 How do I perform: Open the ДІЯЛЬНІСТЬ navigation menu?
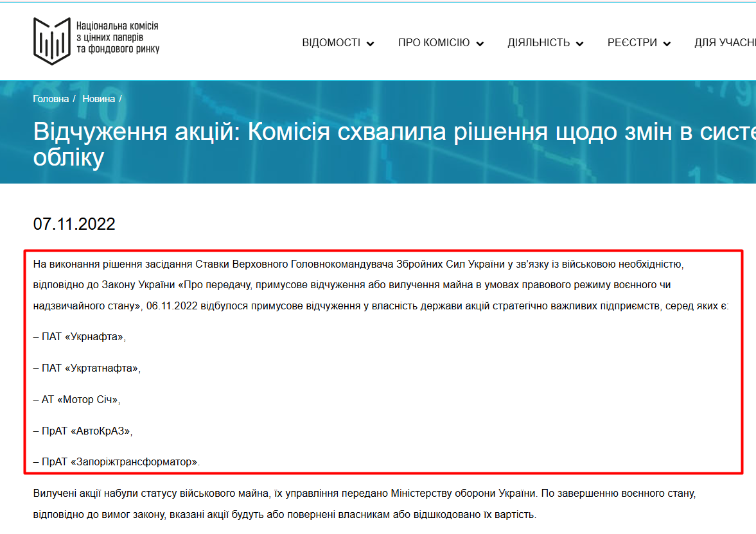click(x=539, y=42)
